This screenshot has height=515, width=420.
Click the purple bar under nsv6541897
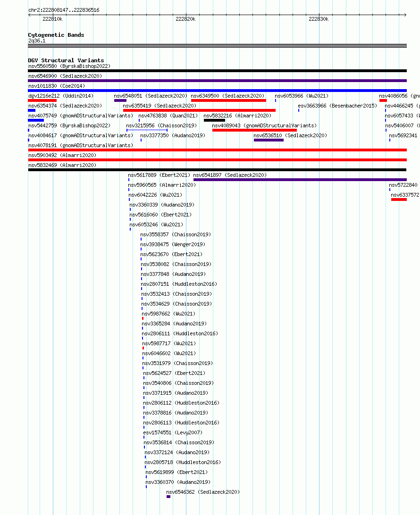coord(300,180)
